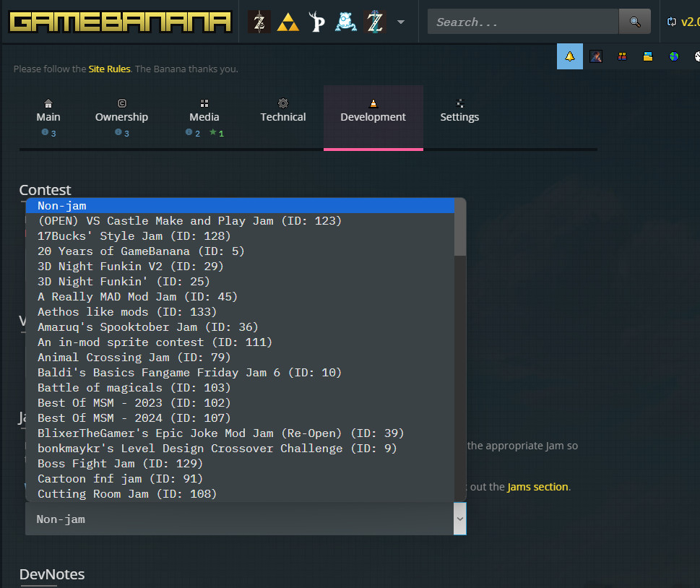The width and height of the screenshot is (700, 588).
Task: Open the blue frog game shortcut
Action: pos(346,22)
